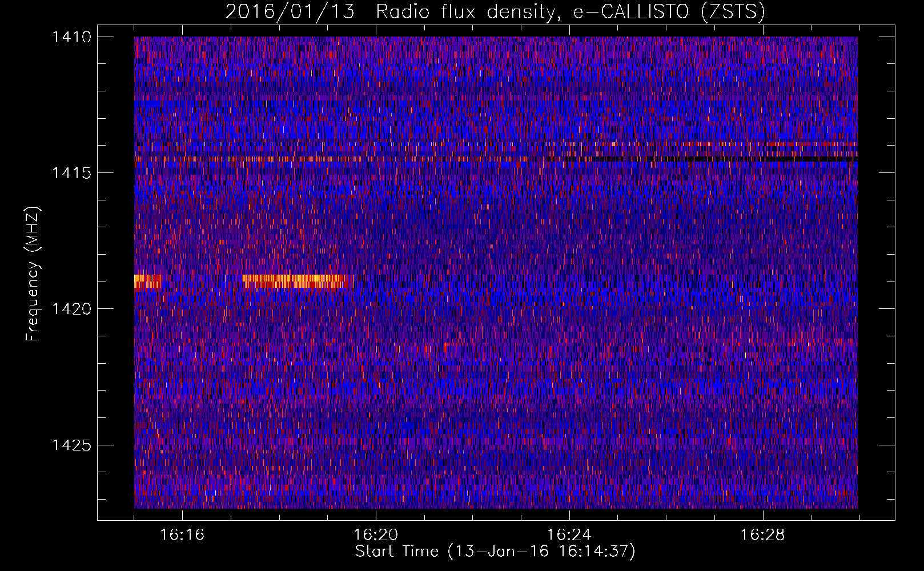Click the long yellow emission streak near 1419 MHz
The width and height of the screenshot is (924, 571).
pyautogui.click(x=295, y=280)
